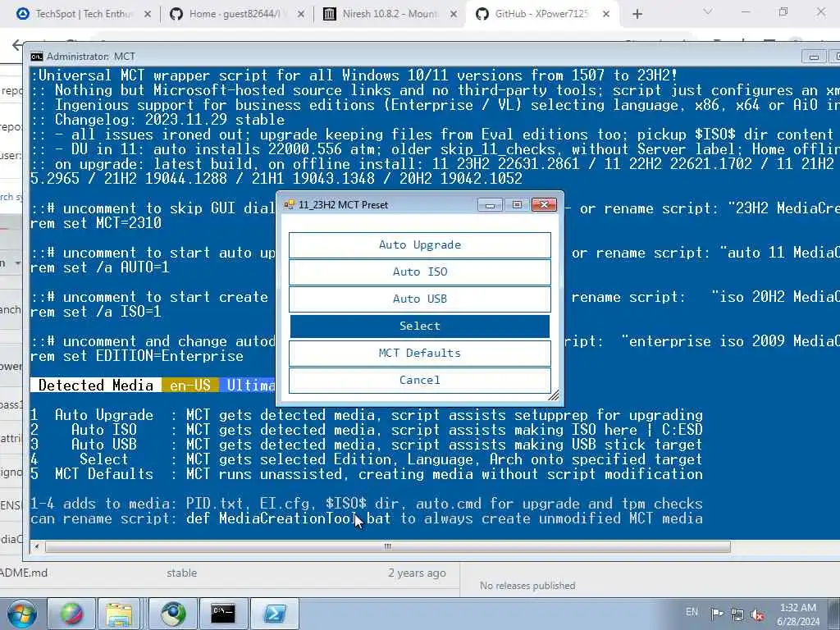The width and height of the screenshot is (840, 630).
Task: Click 'rem set EDITION=Enterprise' console line
Action: (x=137, y=356)
